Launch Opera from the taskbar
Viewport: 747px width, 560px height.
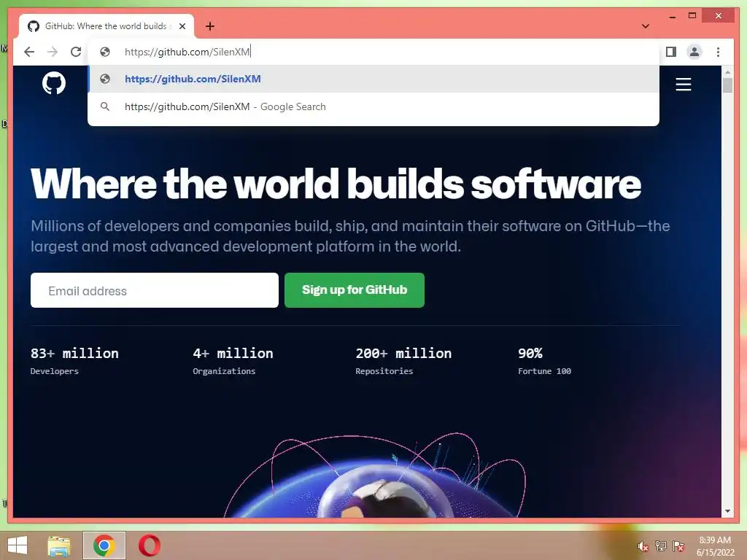pyautogui.click(x=149, y=545)
